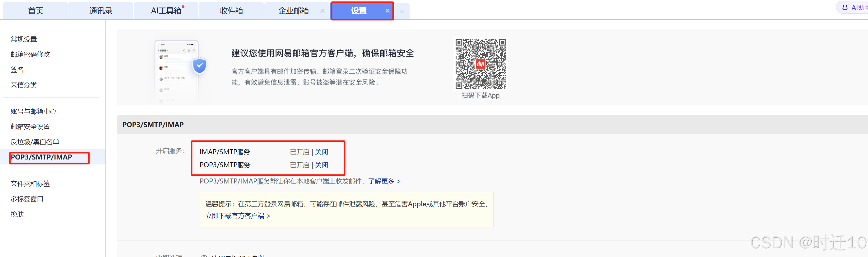This screenshot has width=868, height=257.
Task: Click 立即下载官方客户端 link
Action: coord(238,216)
